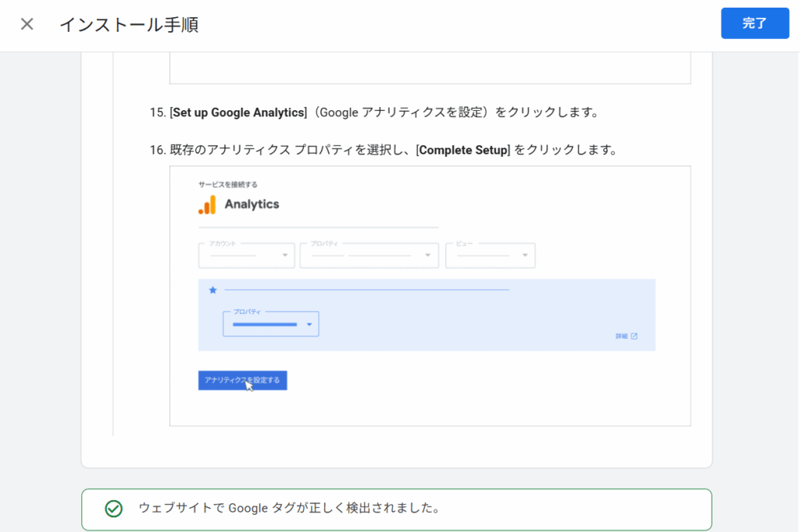Open the 詳細 link text

pos(621,336)
